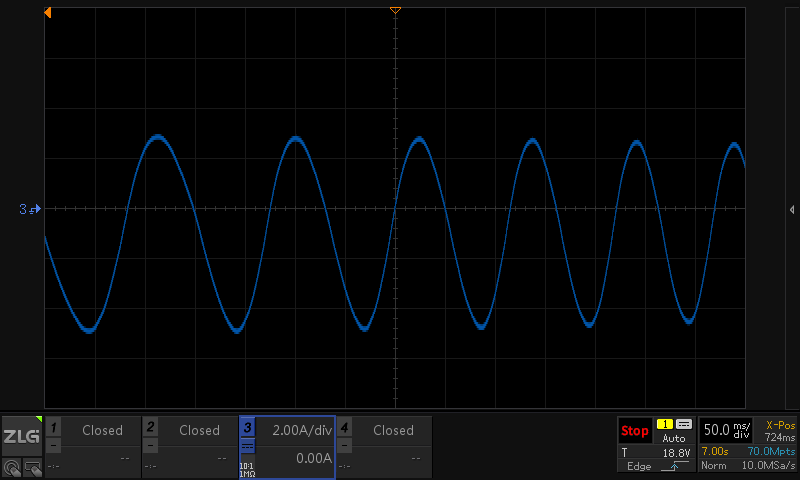This screenshot has width=800, height=480.
Task: Click the X-Pos 724ms horizontal position
Action: 780,431
